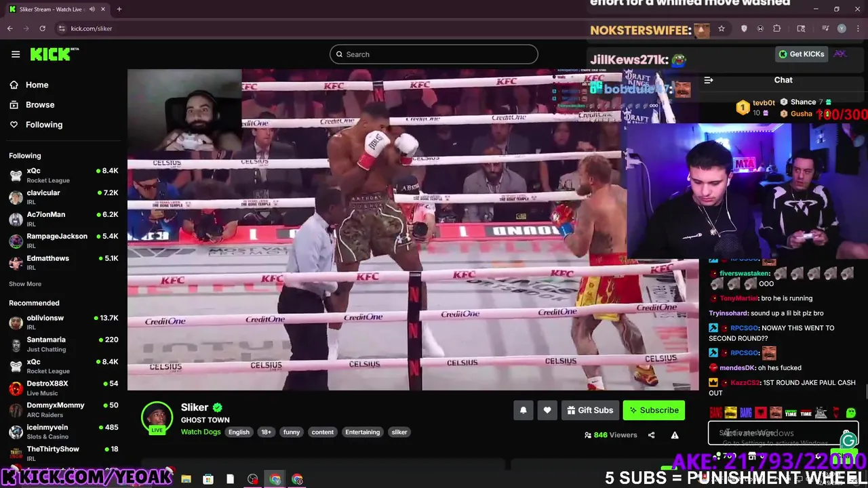Follow Sliker with the heart button
868x488 pixels.
click(547, 410)
